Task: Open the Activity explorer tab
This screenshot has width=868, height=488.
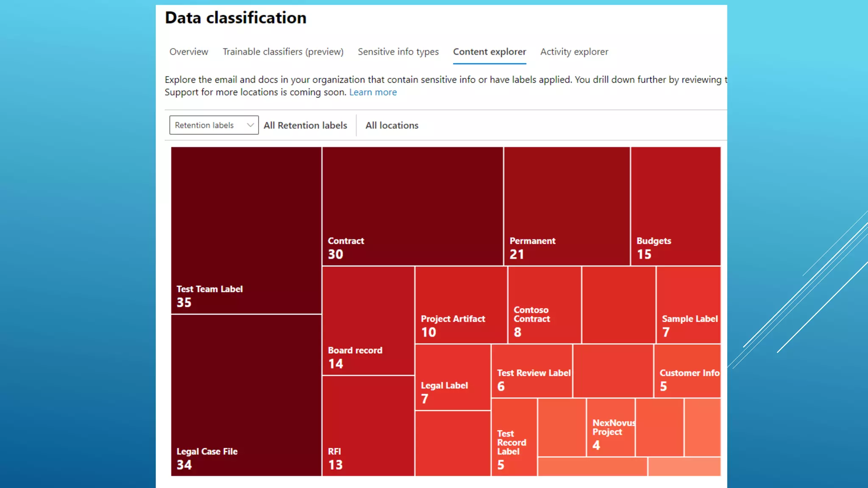Action: pos(574,52)
